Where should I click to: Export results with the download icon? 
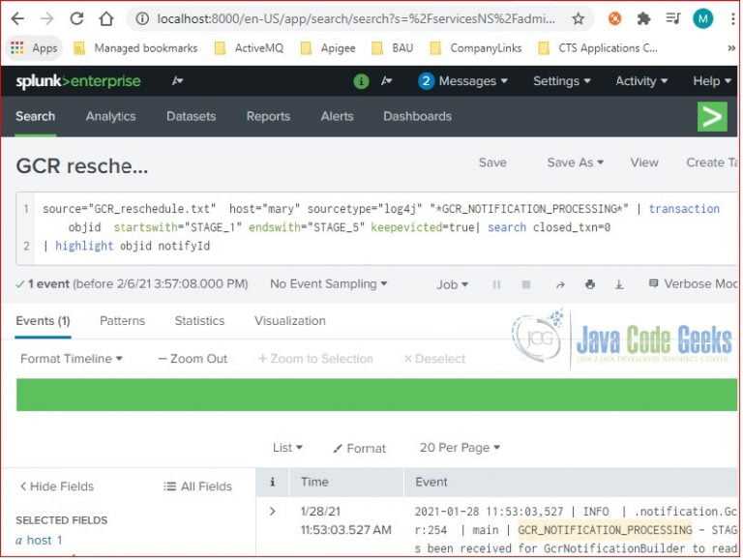(619, 284)
